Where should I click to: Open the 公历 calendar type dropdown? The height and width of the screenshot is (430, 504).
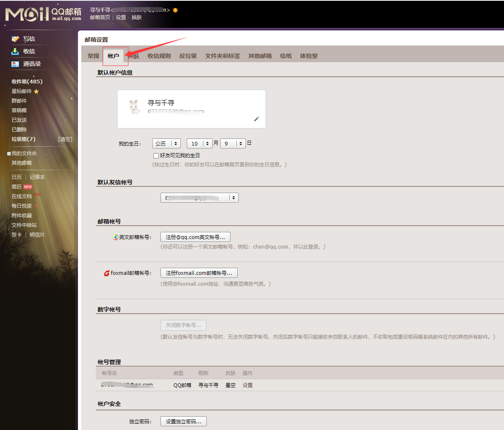pyautogui.click(x=166, y=143)
